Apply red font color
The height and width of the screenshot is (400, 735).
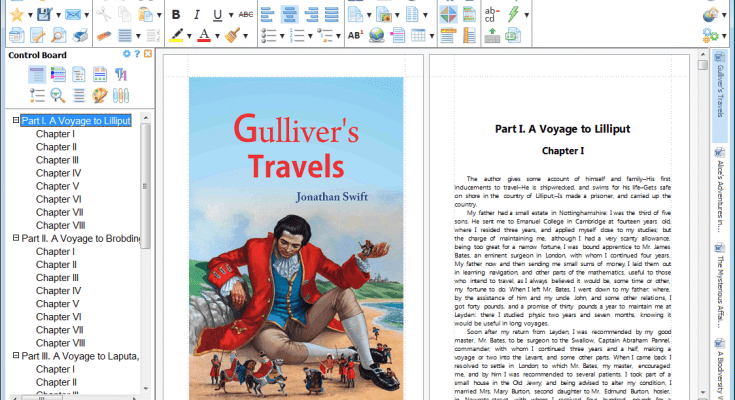204,36
